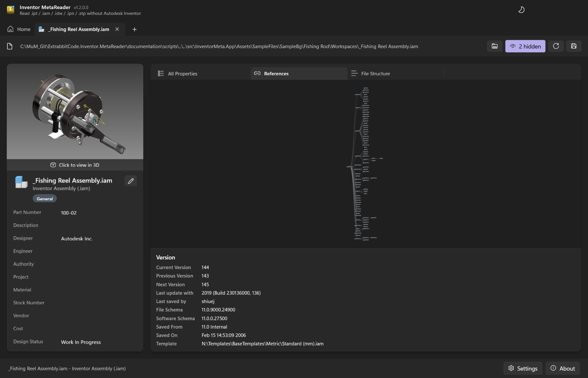Screen dimensions: 588x378
Task: Click File Schema value 11.0.9000.24900
Action: tap(218, 310)
